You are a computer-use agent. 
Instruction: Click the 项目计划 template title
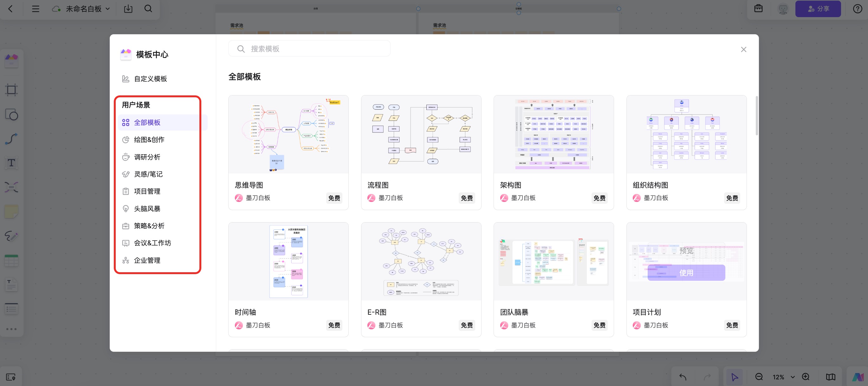(x=646, y=312)
